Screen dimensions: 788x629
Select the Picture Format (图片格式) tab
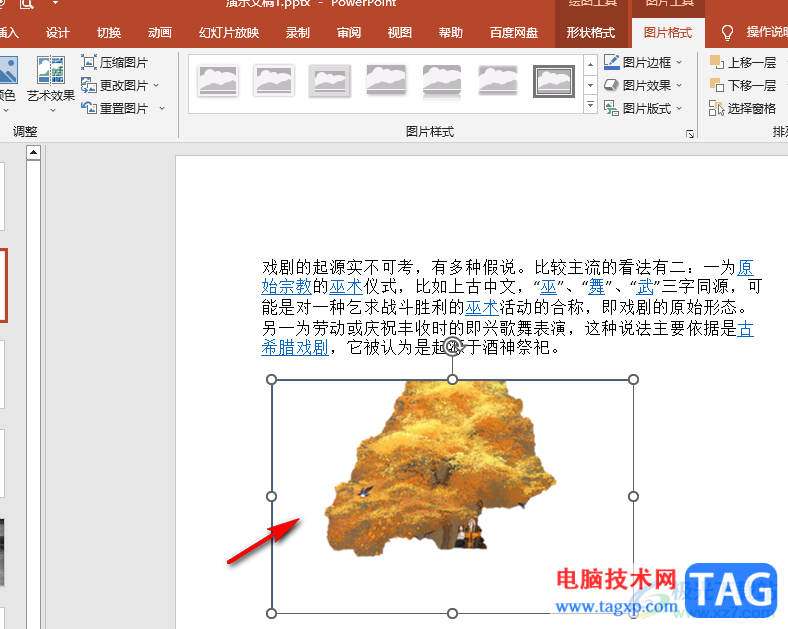pyautogui.click(x=667, y=33)
